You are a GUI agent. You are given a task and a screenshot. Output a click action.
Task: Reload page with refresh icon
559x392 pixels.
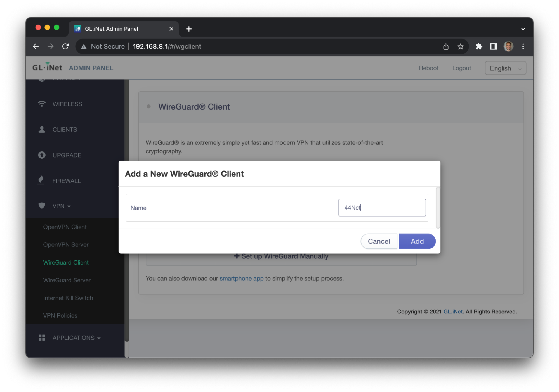[65, 46]
